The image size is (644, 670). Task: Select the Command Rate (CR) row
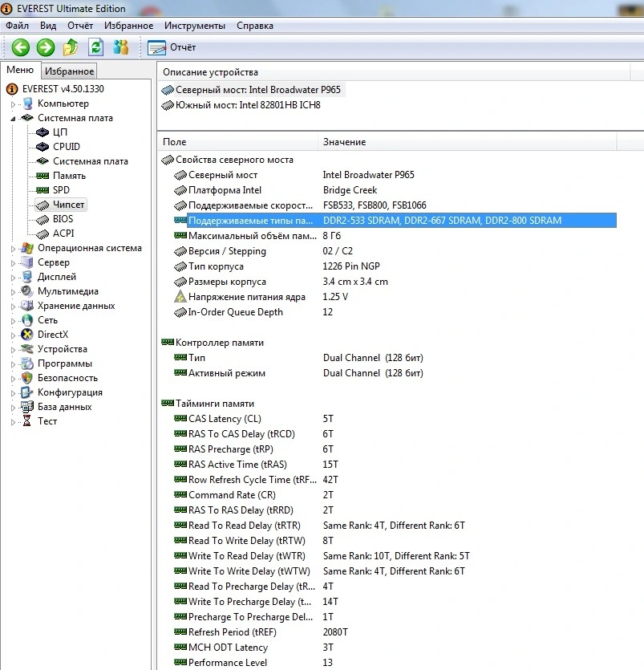click(x=395, y=495)
